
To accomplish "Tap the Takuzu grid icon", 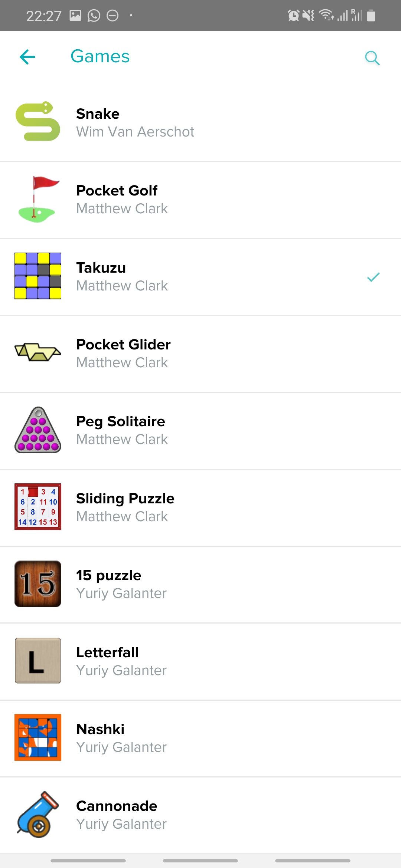I will pyautogui.click(x=38, y=276).
